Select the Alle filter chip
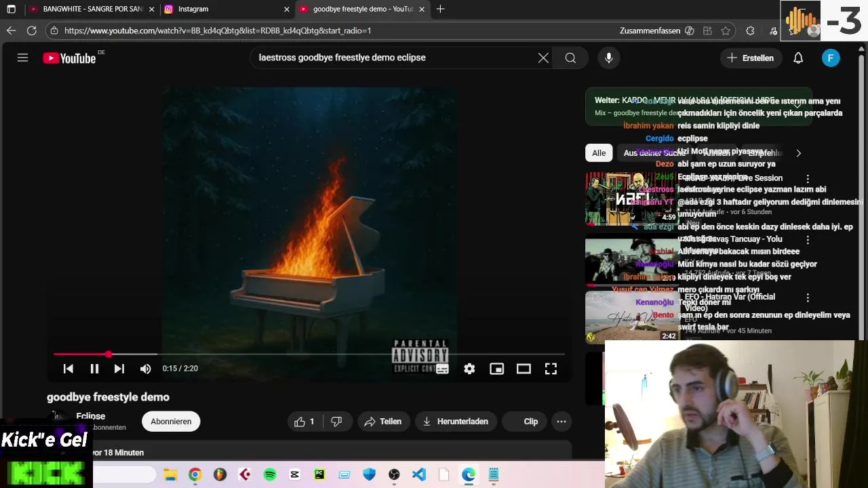The image size is (868, 488). 599,153
